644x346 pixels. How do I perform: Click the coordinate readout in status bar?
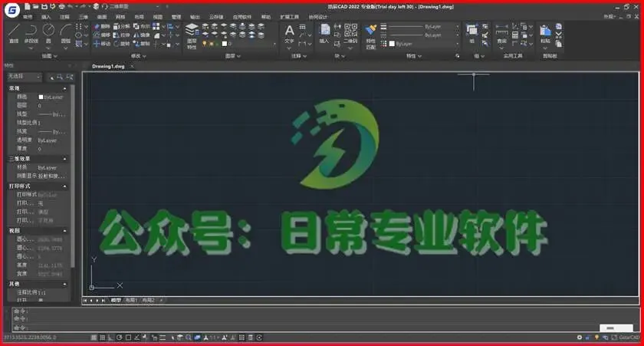30,338
